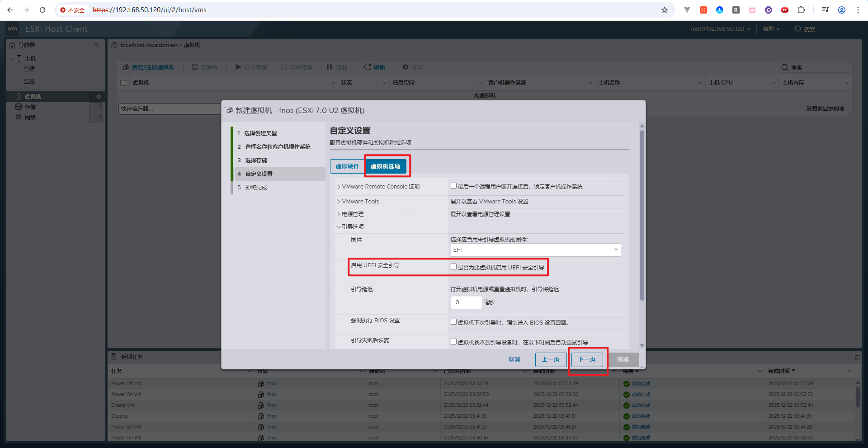Select 网络 network item in navigator
Image resolution: width=868 pixels, height=448 pixels.
30,118
